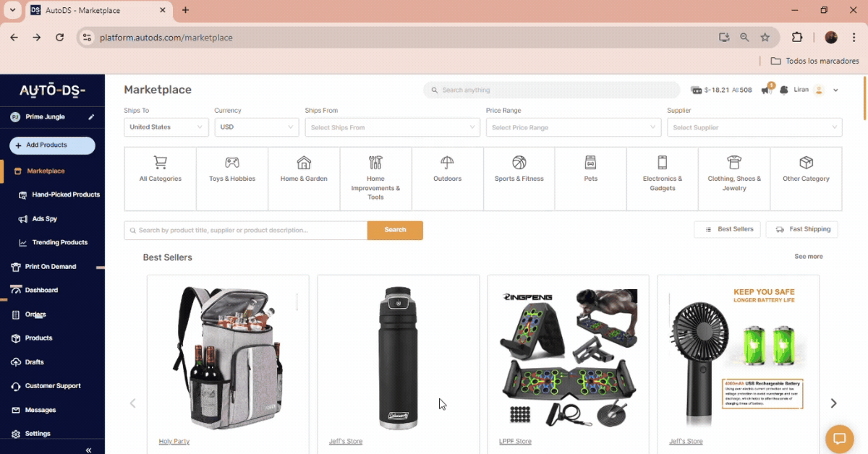The width and height of the screenshot is (868, 454).
Task: Open the browser extensions puzzle icon
Action: coord(797,38)
